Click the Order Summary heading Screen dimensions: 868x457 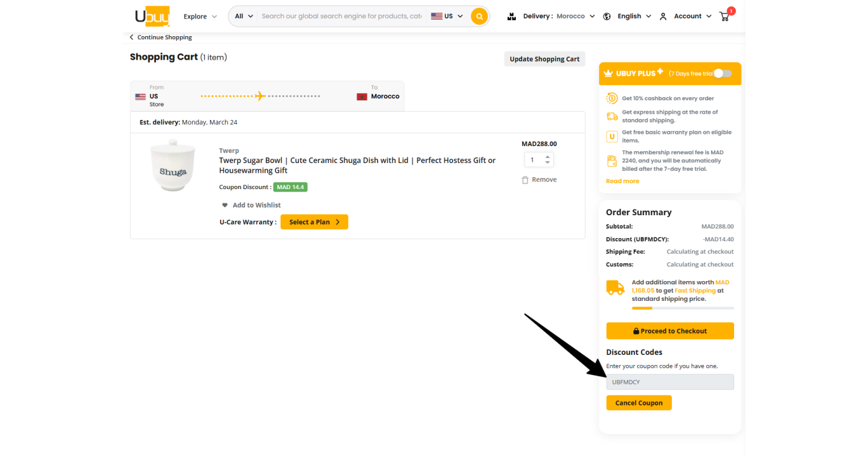[x=638, y=212]
